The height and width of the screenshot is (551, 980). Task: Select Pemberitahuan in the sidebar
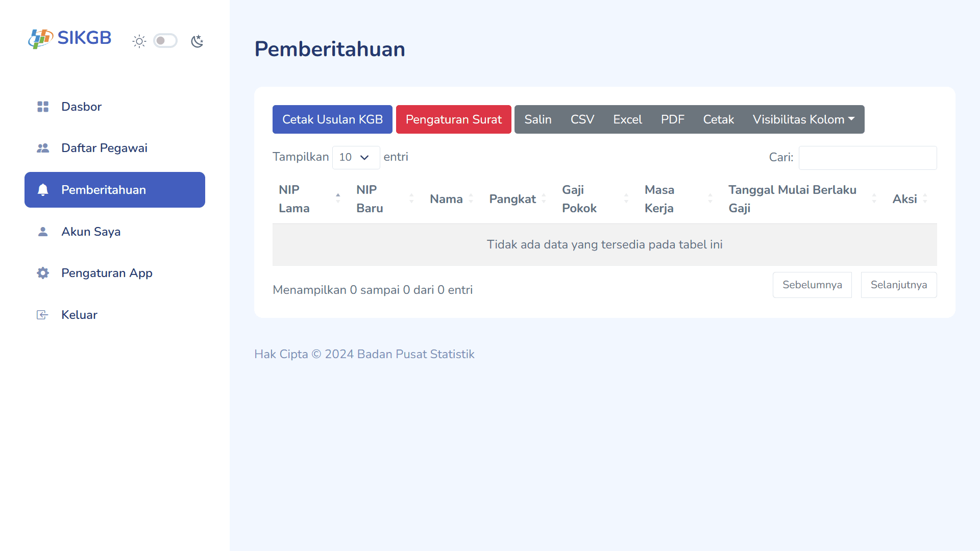point(104,189)
